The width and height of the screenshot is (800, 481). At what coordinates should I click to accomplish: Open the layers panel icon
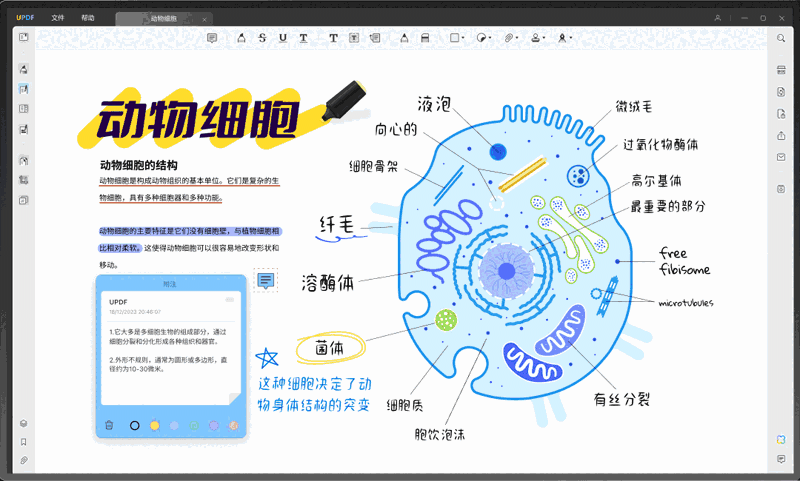tap(23, 423)
